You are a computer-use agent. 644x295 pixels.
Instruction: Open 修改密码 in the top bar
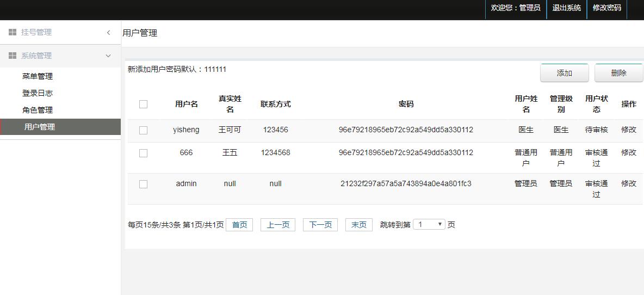(x=606, y=8)
